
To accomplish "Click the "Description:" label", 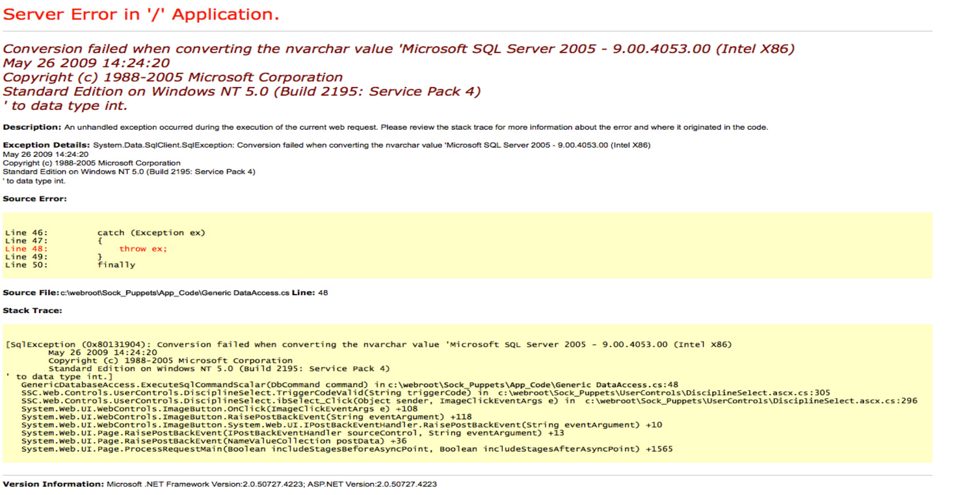I will click(32, 127).
